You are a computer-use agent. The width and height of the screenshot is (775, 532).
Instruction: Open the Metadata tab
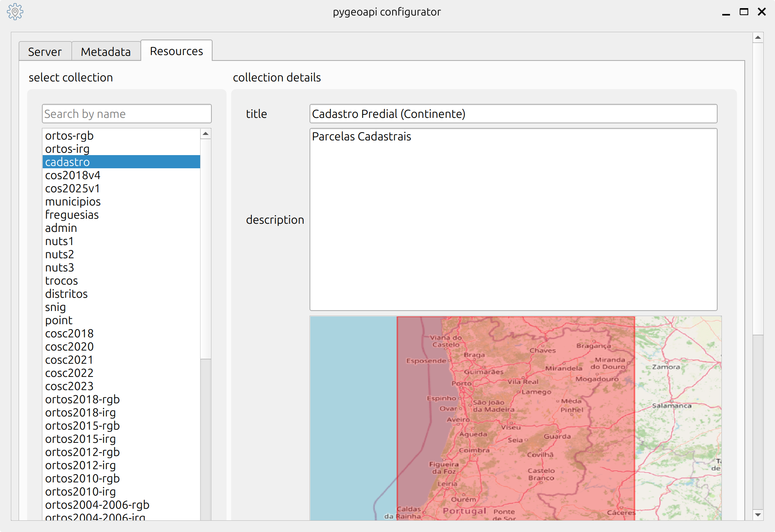click(x=106, y=51)
